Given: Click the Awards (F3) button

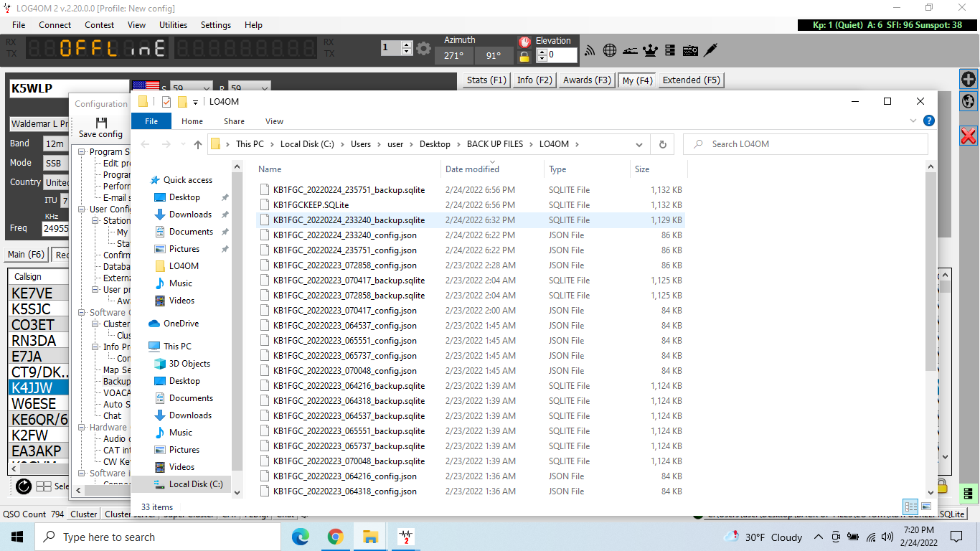Looking at the screenshot, I should click(x=588, y=80).
